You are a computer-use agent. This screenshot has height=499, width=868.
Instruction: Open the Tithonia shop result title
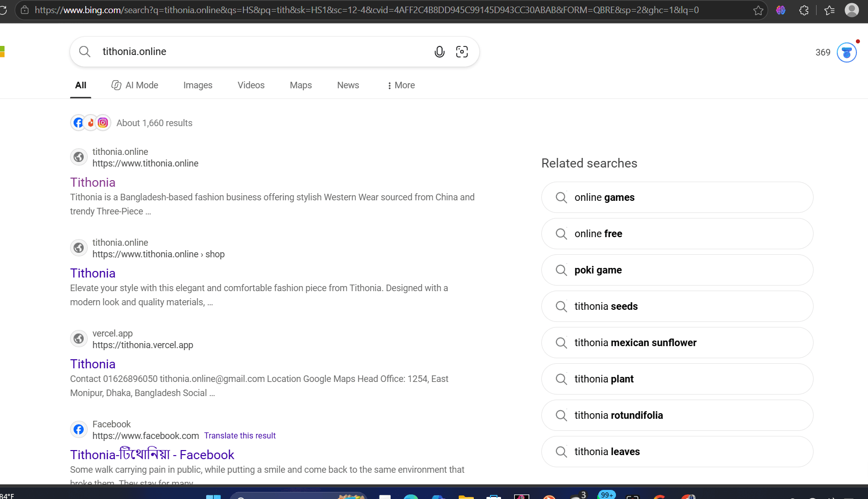pos(93,273)
